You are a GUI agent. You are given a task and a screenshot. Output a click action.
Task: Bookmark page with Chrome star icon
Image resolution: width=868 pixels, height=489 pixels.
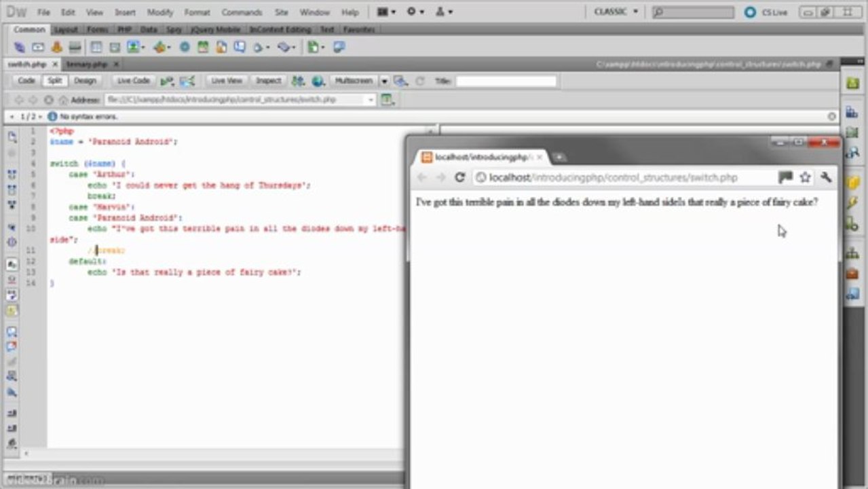click(805, 177)
